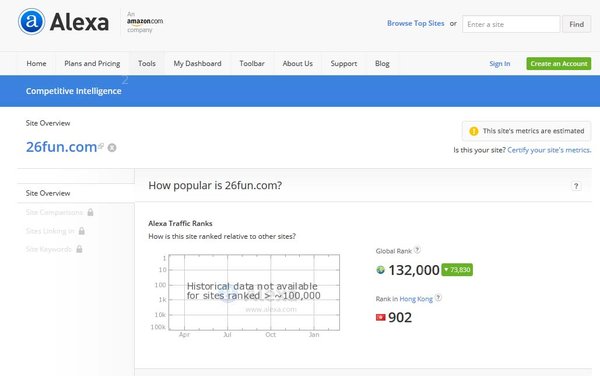Click the Alexa logo icon
The height and width of the screenshot is (376, 600).
[x=31, y=21]
